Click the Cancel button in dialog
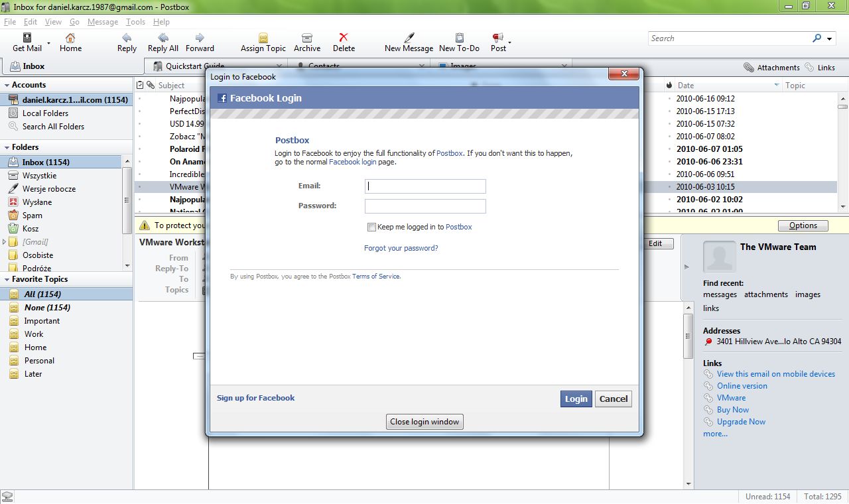Screen dimensions: 849x504 [614, 399]
